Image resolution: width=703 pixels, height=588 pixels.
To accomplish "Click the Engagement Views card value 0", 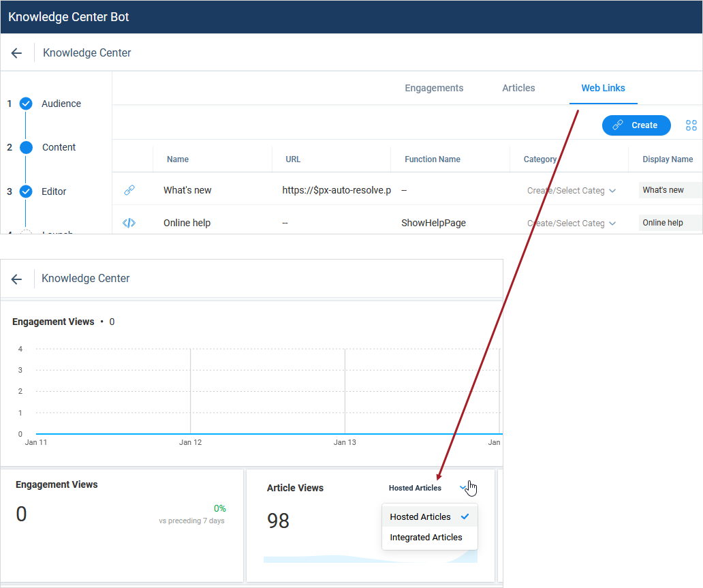I will (x=21, y=514).
